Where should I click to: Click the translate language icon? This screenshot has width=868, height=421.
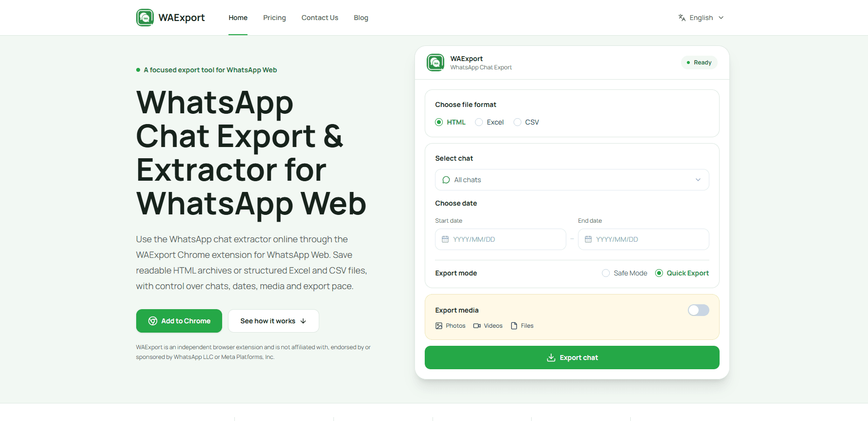(682, 18)
